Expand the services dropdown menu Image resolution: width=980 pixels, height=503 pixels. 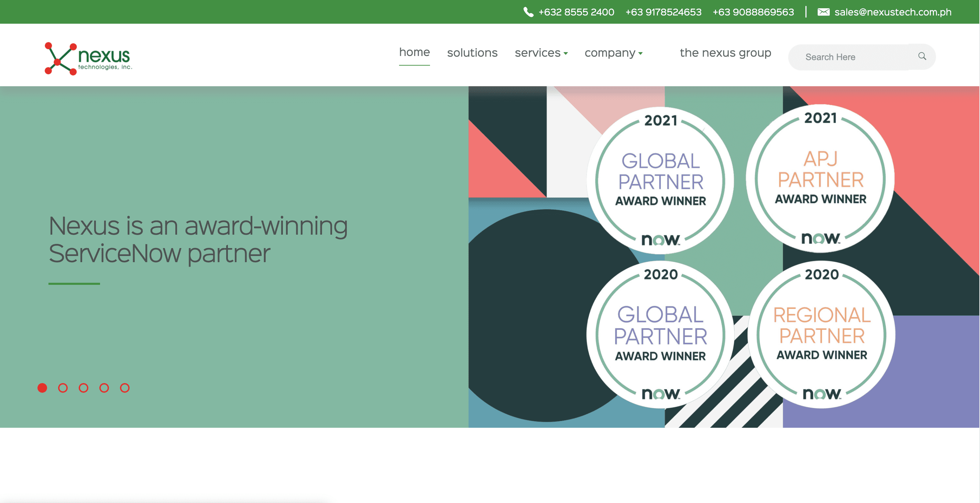pos(541,53)
